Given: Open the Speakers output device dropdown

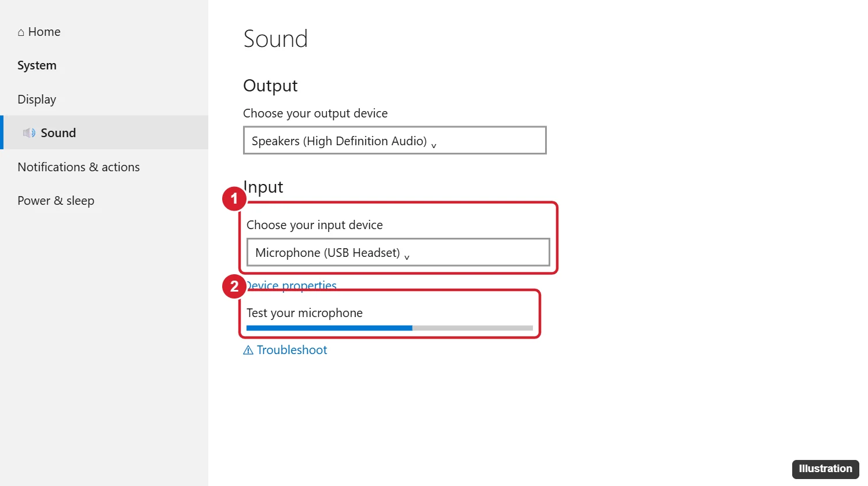Looking at the screenshot, I should pyautogui.click(x=395, y=141).
